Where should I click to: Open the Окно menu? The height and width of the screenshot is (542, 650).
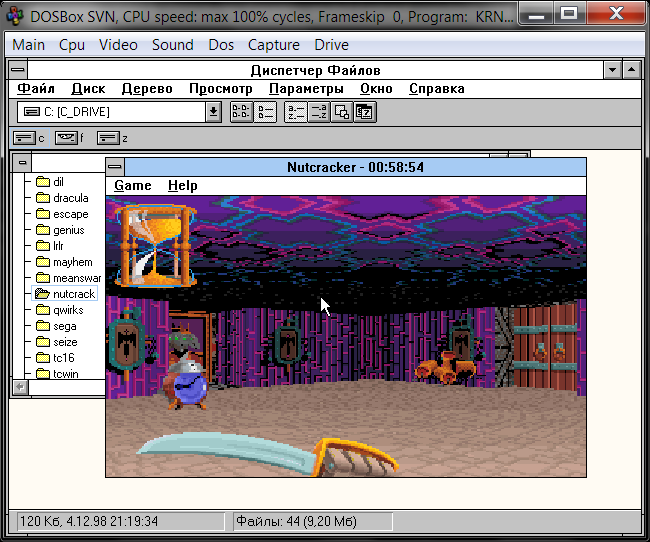click(376, 89)
